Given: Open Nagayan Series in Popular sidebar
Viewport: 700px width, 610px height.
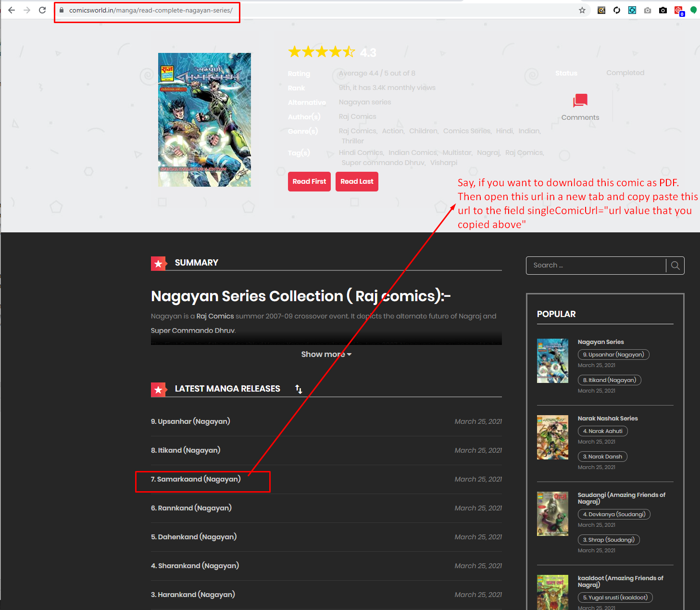Looking at the screenshot, I should click(x=600, y=342).
